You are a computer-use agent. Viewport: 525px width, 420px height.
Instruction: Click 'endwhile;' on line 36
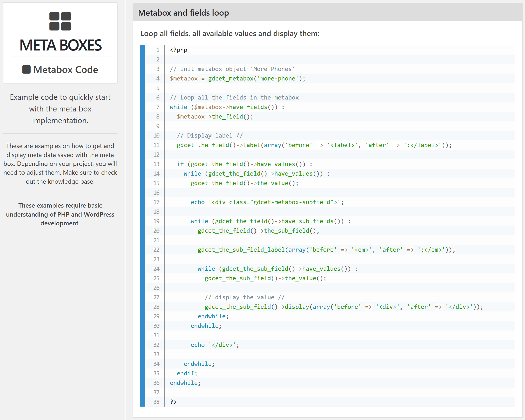[185, 383]
